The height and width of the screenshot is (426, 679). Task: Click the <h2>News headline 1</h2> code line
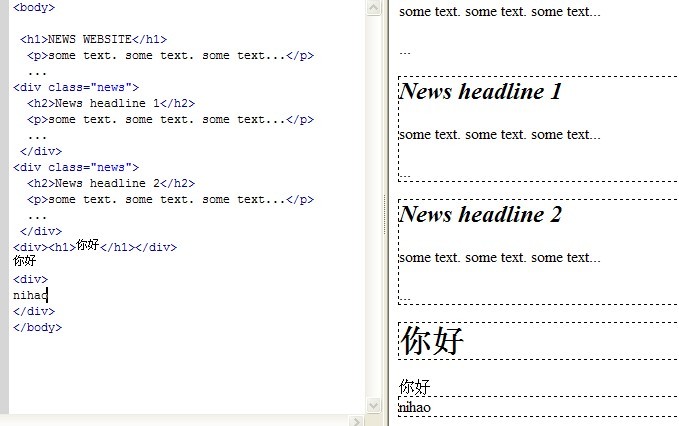[x=111, y=103]
